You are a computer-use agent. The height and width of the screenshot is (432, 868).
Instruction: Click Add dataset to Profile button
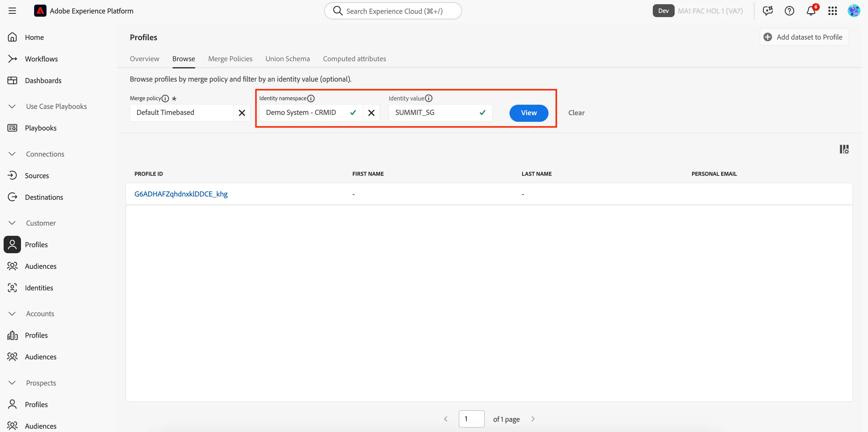coord(804,37)
